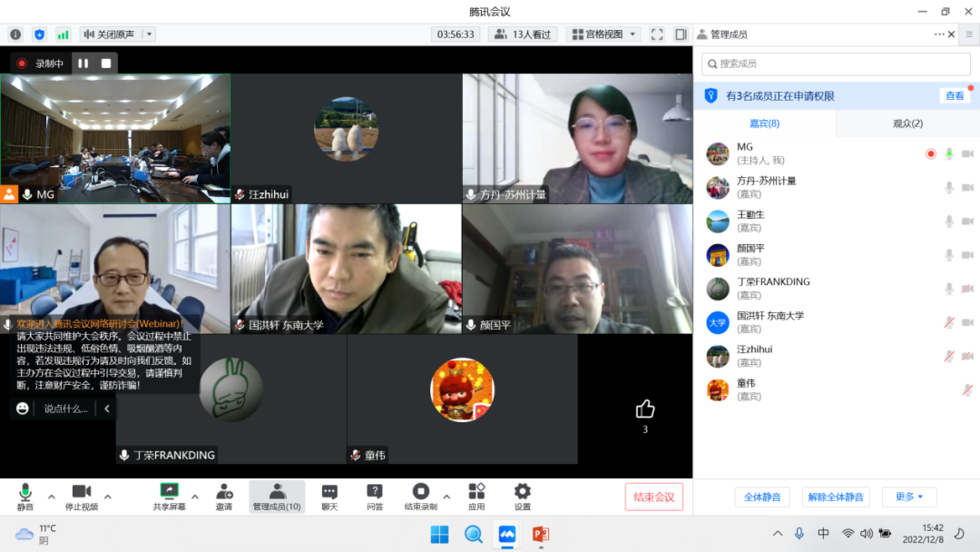Open the 更多 dropdown in member panel
Image resolution: width=980 pixels, height=552 pixels.
point(909,498)
